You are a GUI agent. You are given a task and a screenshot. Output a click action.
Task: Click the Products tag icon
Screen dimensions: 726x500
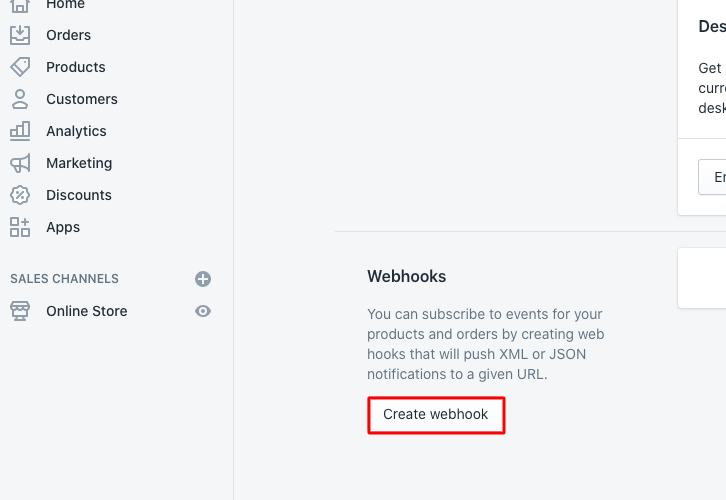coord(20,67)
